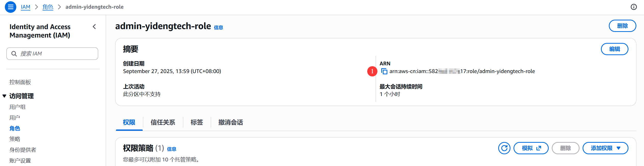The height and width of the screenshot is (166, 644).
Task: Collapse the 访问管理 section
Action: (4, 96)
